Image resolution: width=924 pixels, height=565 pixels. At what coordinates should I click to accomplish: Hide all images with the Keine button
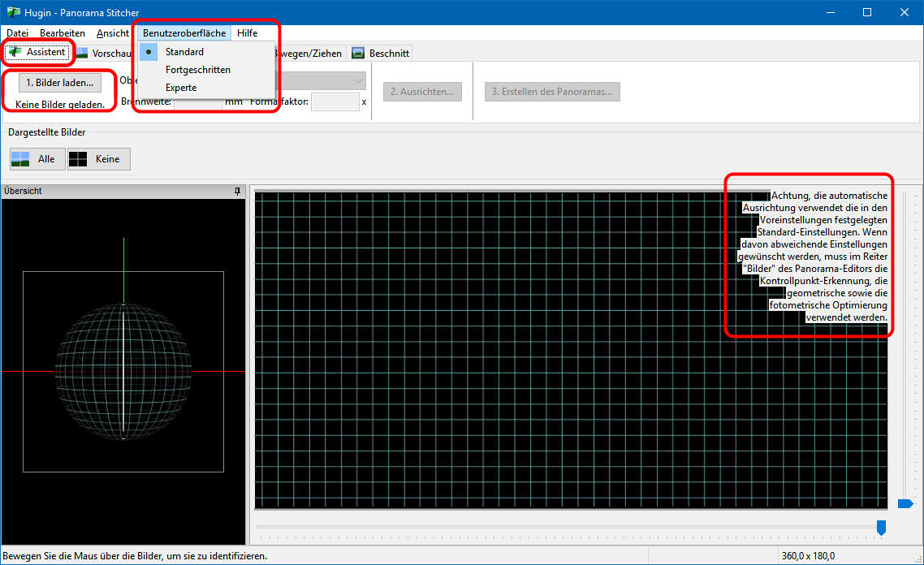[98, 159]
